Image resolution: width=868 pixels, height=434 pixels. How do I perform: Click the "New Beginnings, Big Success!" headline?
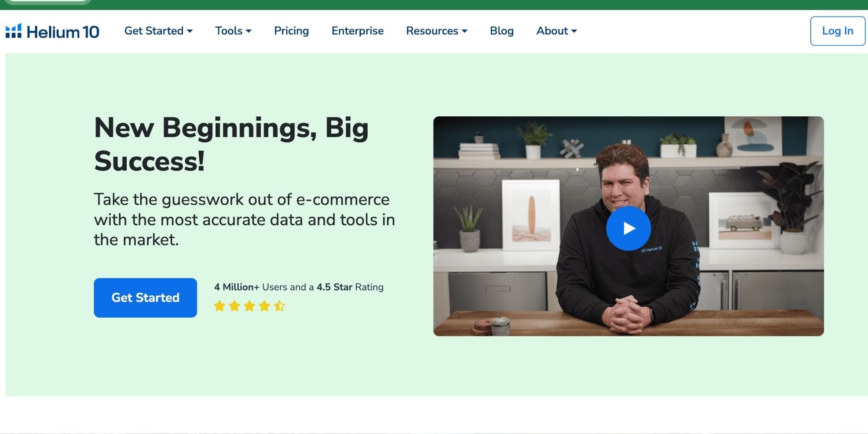point(231,144)
